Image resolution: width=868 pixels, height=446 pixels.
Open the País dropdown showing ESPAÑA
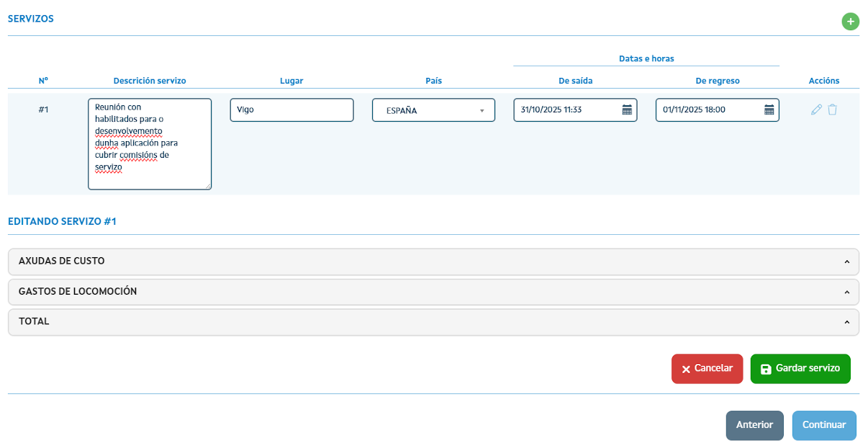point(433,110)
